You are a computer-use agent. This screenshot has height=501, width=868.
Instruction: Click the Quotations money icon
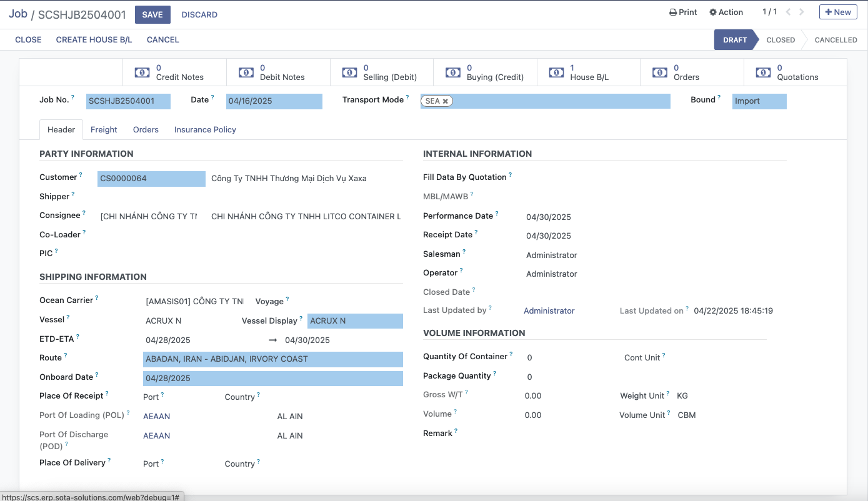pos(763,72)
